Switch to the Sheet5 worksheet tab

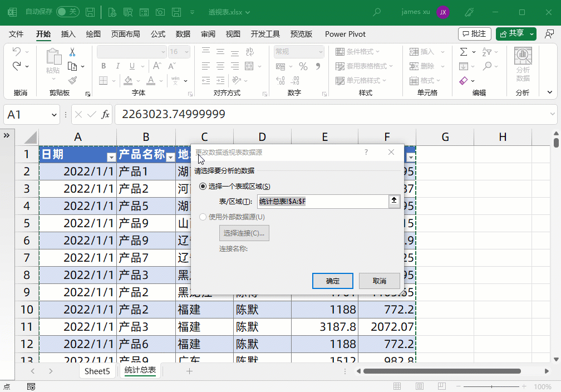click(x=97, y=371)
